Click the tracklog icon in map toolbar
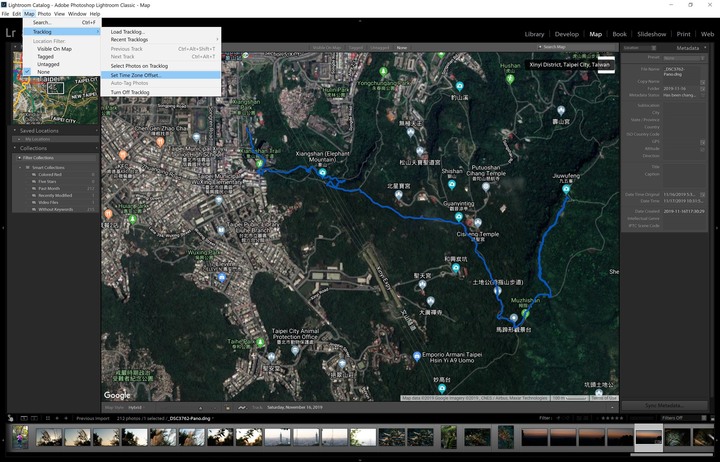The width and height of the screenshot is (720, 462). click(242, 407)
